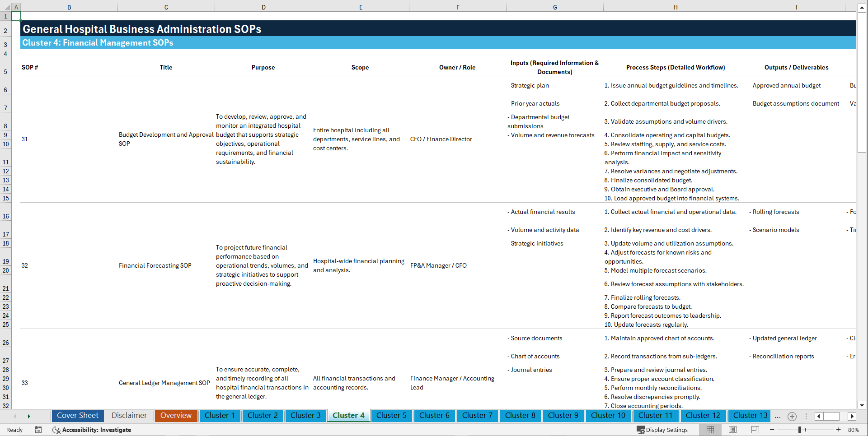The height and width of the screenshot is (436, 868).
Task: Switch to Normal view
Action: coord(710,430)
